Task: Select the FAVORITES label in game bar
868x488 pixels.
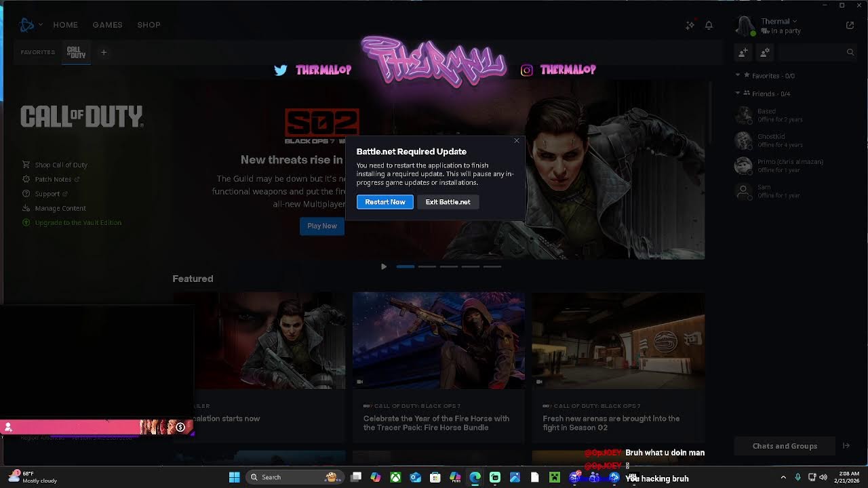Action: pyautogui.click(x=38, y=52)
